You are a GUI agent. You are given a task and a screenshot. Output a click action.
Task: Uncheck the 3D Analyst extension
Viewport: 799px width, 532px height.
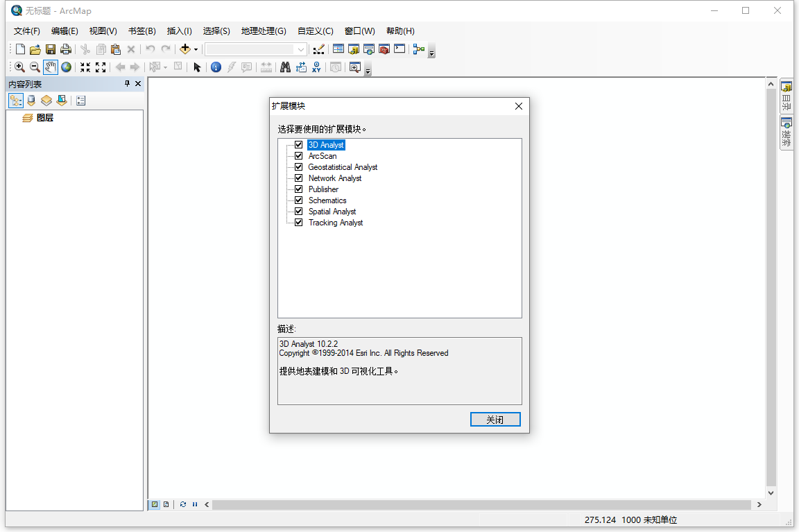pos(299,145)
